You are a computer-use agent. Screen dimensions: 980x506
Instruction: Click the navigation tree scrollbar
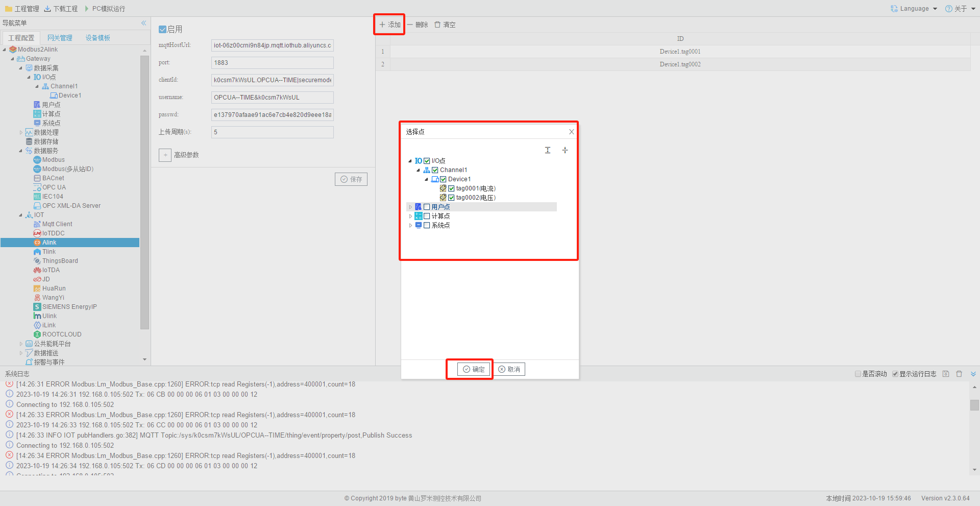pyautogui.click(x=144, y=191)
